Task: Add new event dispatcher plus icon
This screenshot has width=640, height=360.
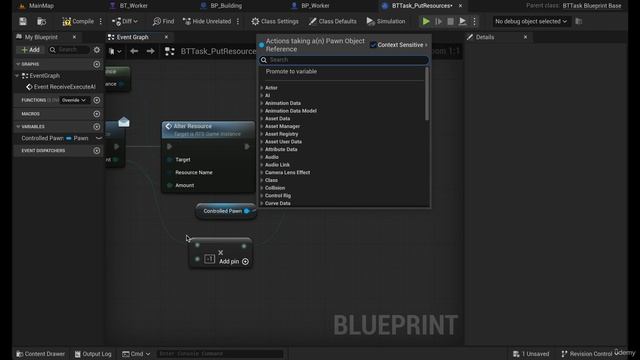Action: tap(97, 151)
